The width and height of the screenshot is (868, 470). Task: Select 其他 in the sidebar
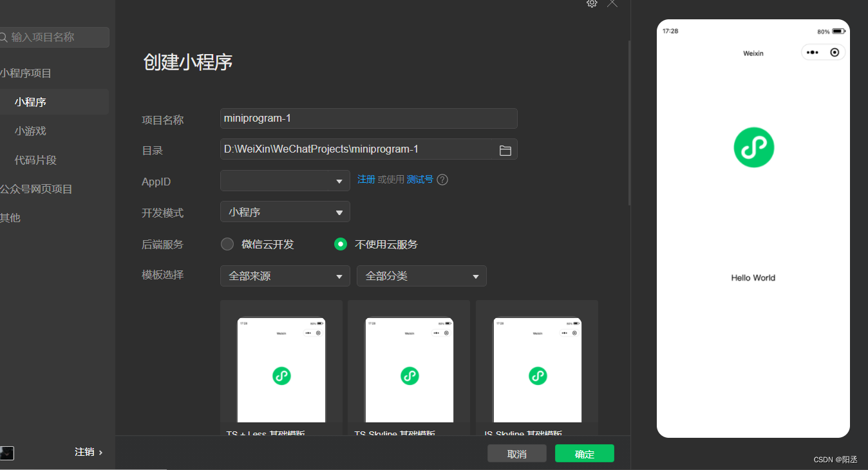pyautogui.click(x=10, y=218)
